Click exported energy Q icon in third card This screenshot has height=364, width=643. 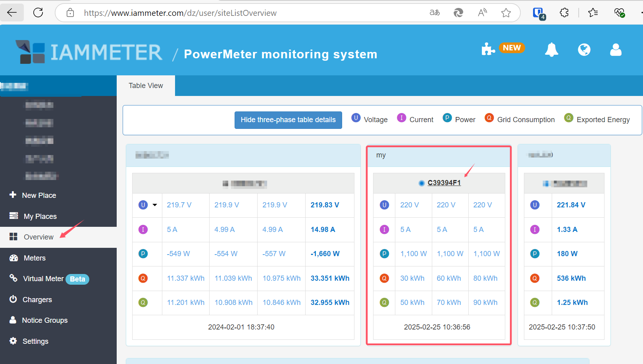coord(535,303)
